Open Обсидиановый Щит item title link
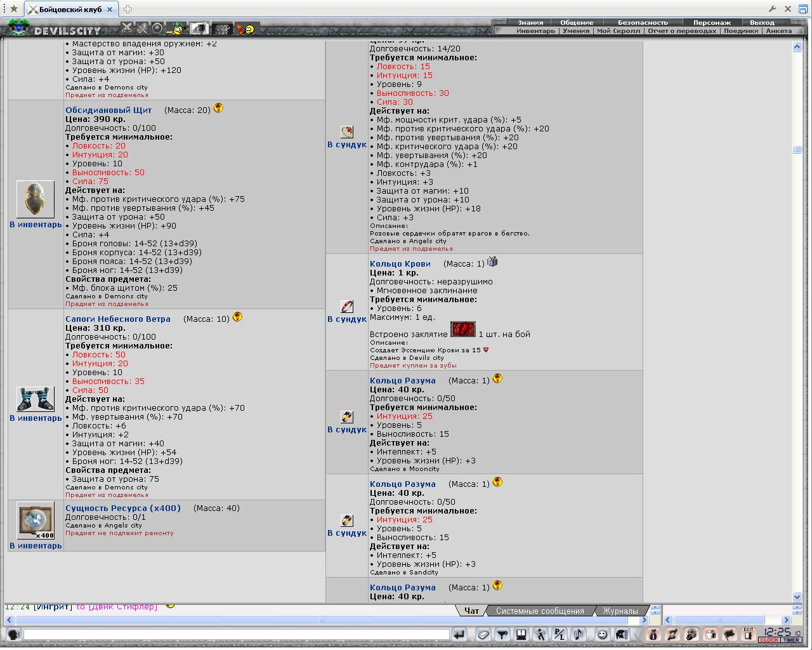812x650 pixels. pos(108,110)
